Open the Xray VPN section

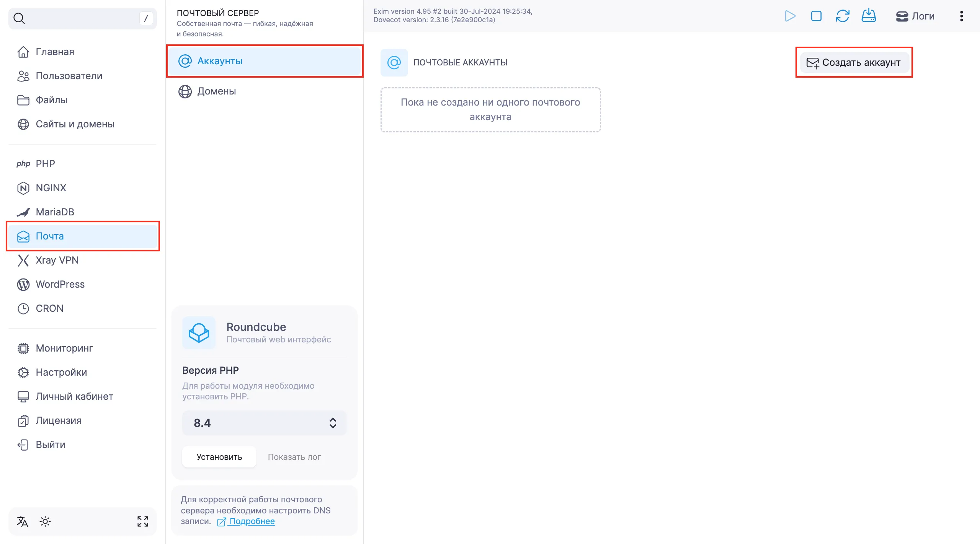tap(57, 260)
